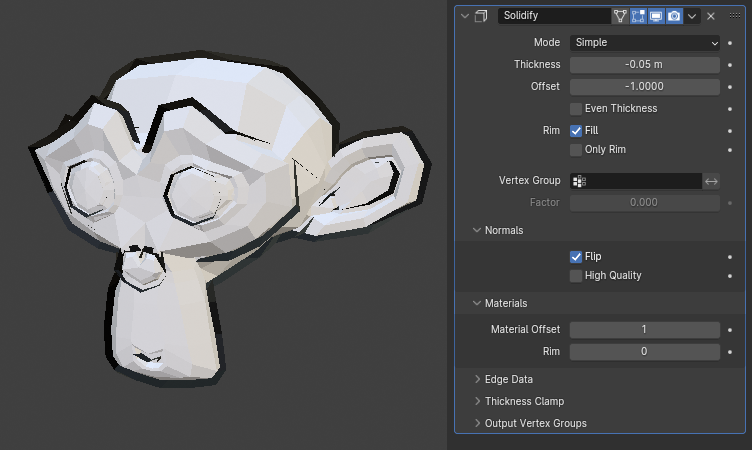The width and height of the screenshot is (752, 450).
Task: Click the animate dot beside Flip
Action: point(730,257)
